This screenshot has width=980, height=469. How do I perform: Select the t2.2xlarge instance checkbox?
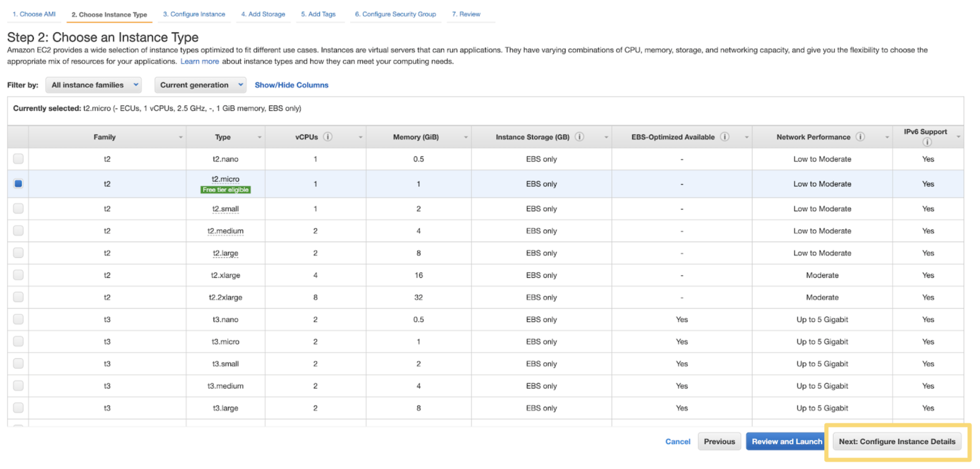[18, 297]
